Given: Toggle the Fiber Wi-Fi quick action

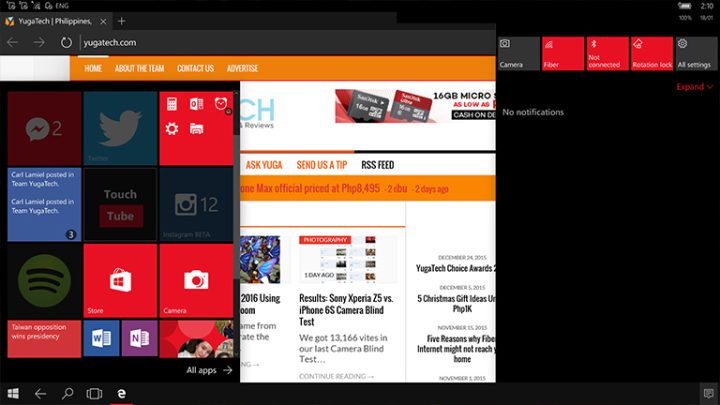Looking at the screenshot, I should (x=563, y=54).
